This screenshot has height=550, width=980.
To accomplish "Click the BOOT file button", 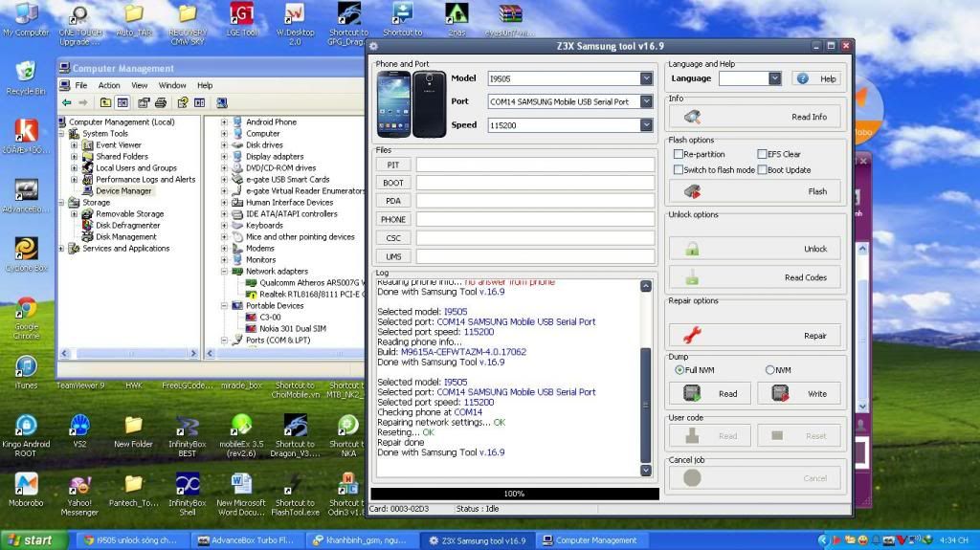I will (393, 183).
